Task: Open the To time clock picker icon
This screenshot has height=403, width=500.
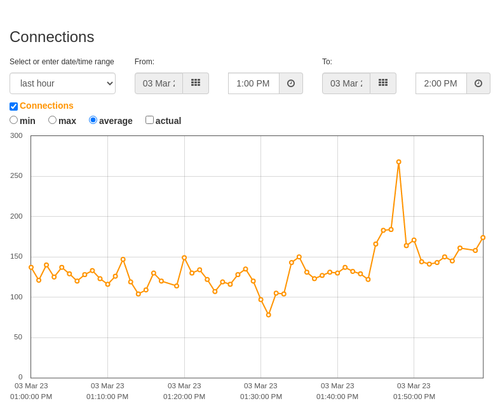Action: pos(478,83)
